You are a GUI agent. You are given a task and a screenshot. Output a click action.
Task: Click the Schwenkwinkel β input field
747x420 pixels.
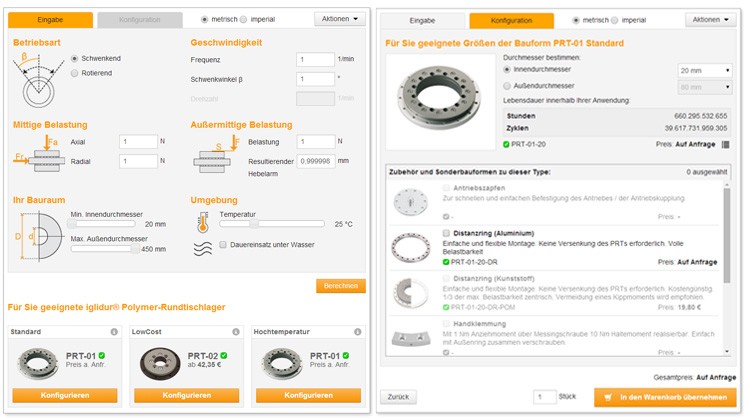315,79
